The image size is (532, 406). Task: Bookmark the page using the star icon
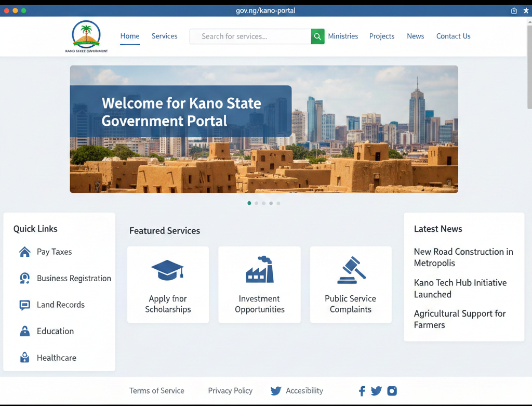tap(526, 10)
